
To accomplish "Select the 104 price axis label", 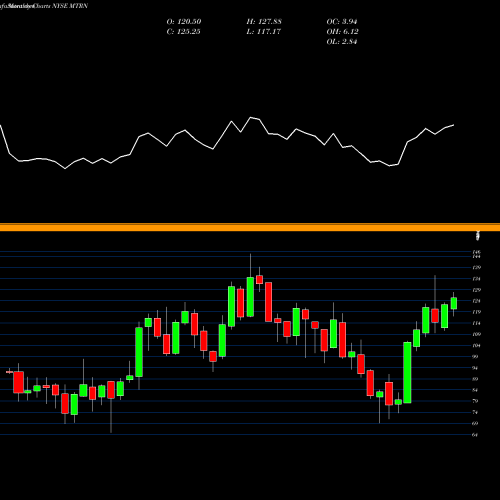I will pos(477,346).
